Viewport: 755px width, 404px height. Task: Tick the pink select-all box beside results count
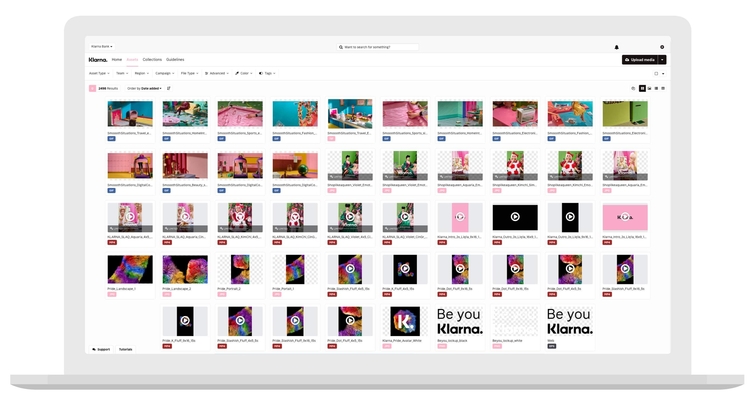pyautogui.click(x=92, y=89)
